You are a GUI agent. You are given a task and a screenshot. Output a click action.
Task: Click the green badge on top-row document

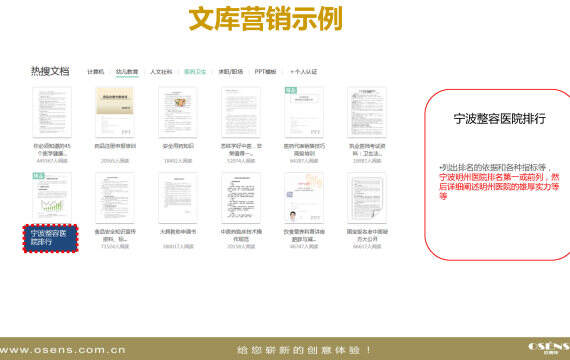coord(291,90)
